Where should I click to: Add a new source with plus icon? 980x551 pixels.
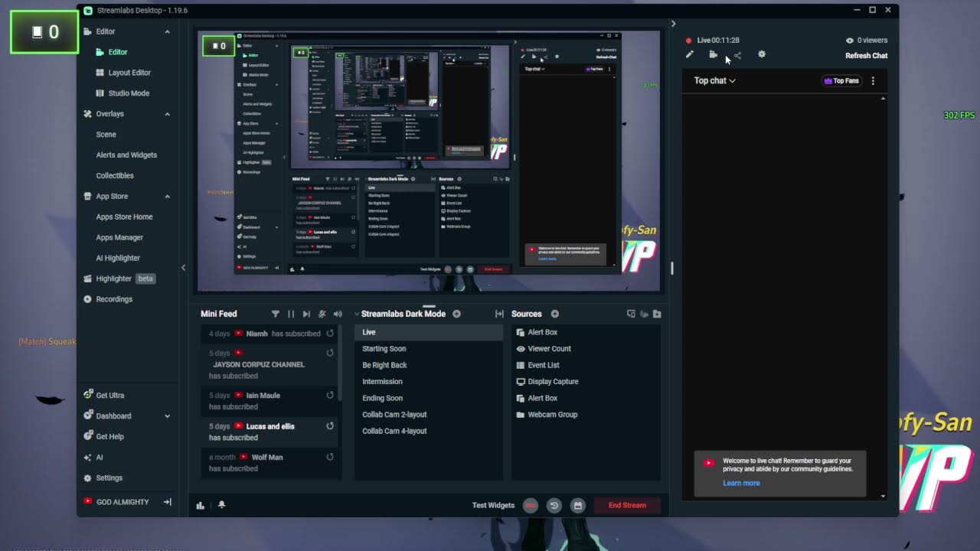click(554, 314)
